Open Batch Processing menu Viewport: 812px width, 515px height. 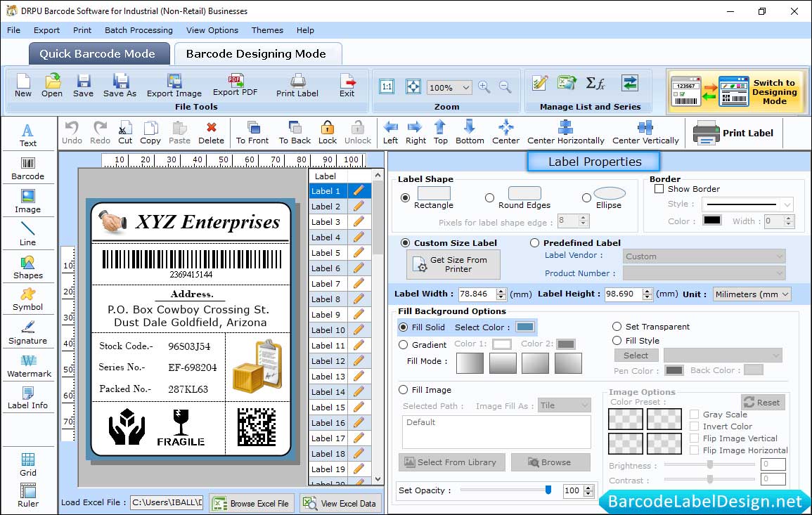[x=138, y=30]
